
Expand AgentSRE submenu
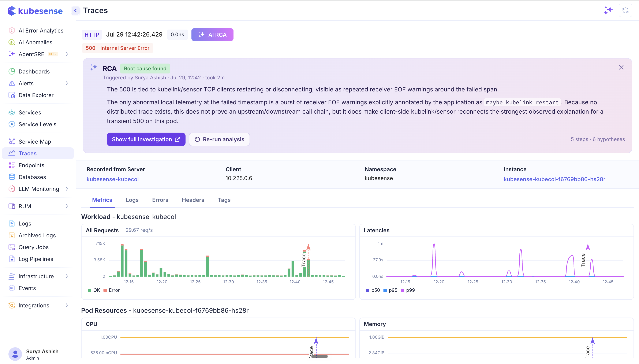(67, 54)
